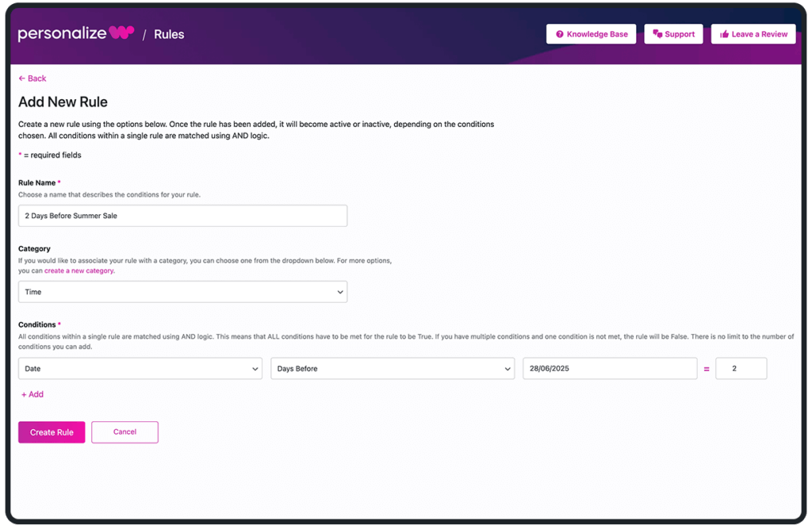Click the Category label
Screen dimensions: 812x529
pyautogui.click(x=34, y=249)
